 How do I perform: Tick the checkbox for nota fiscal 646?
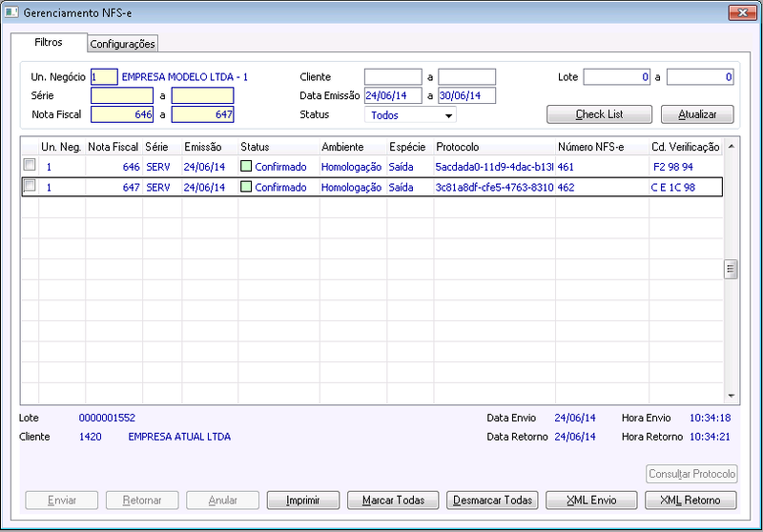point(30,165)
